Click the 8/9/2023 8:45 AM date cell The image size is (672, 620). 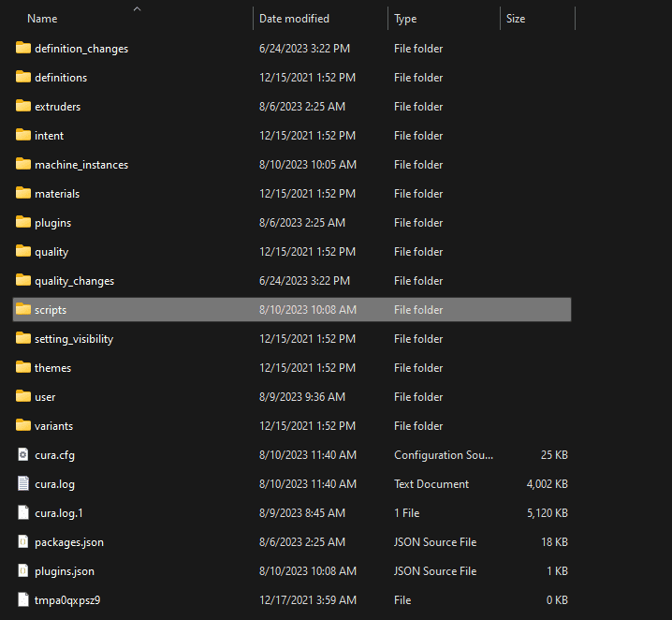[x=302, y=513]
